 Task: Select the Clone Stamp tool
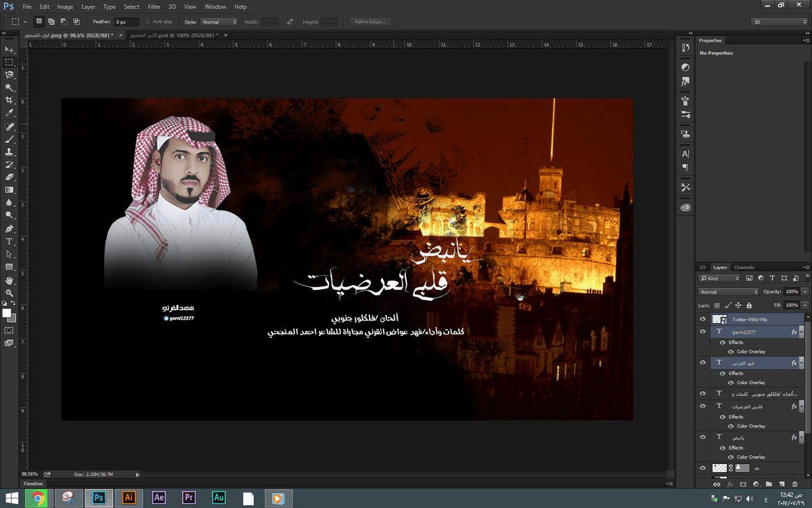coord(9,152)
